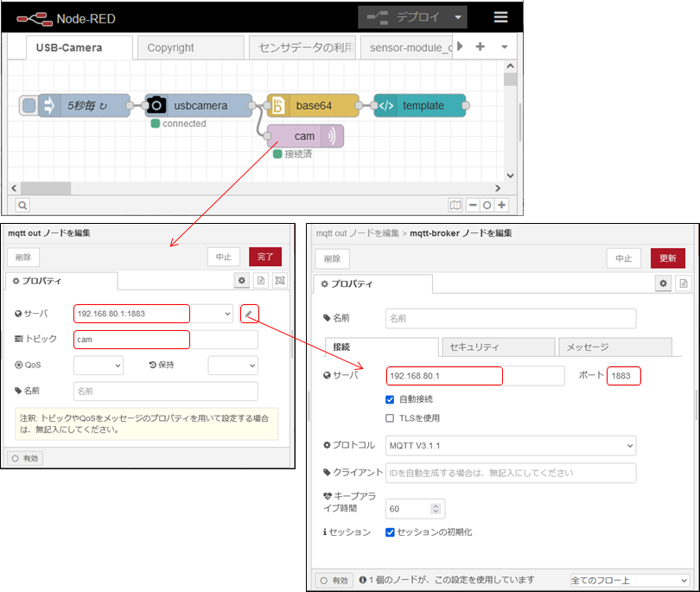Screen dimensions: 700x592
Task: Open the プロトコル MQTT V3.1.1 dropdown
Action: coord(511,445)
